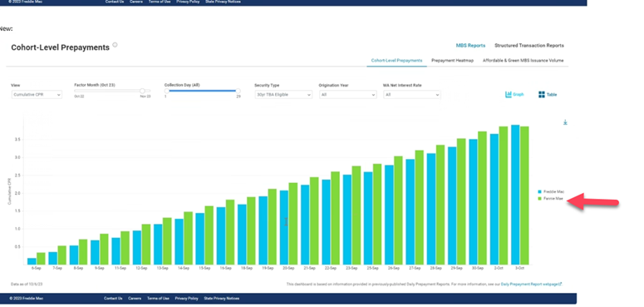Click the info icon beside Cohort-Level Prepayments title
Screen dimensions: 644x307
pyautogui.click(x=115, y=45)
